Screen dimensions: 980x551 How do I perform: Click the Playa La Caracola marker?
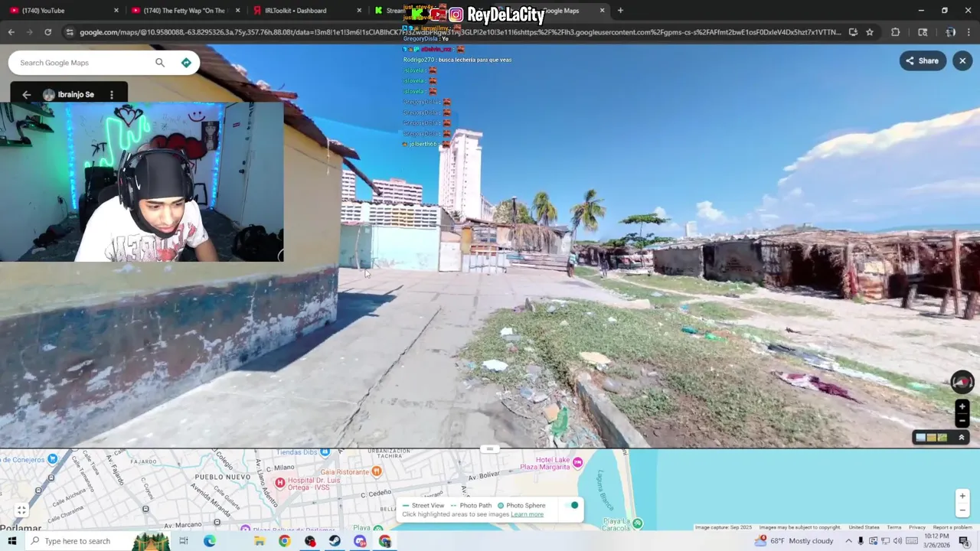coord(637,523)
